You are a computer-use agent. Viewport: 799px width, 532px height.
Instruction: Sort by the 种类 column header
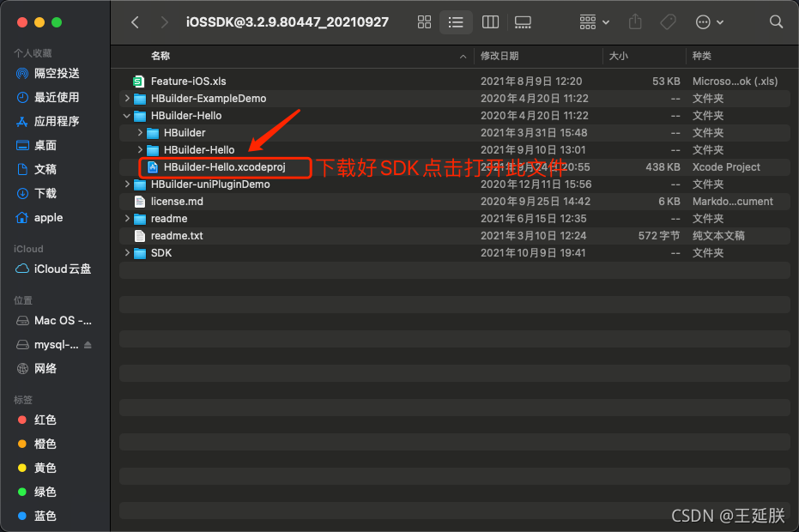(702, 56)
